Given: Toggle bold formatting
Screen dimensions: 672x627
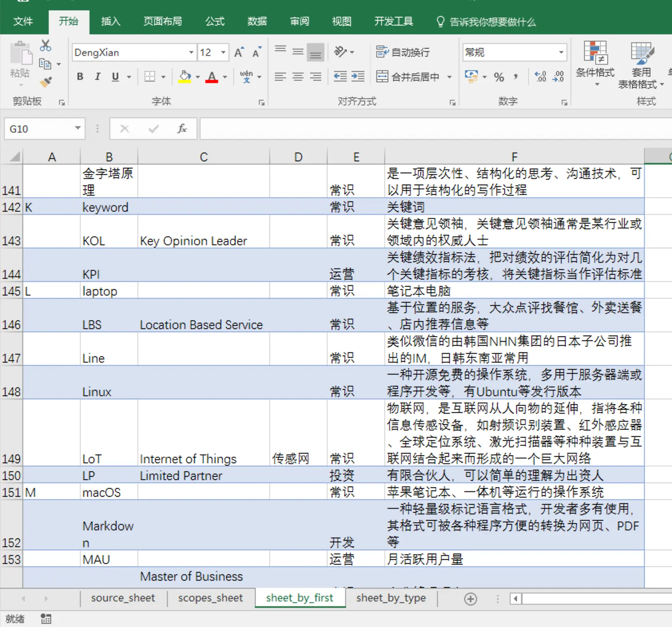Looking at the screenshot, I should pyautogui.click(x=80, y=77).
